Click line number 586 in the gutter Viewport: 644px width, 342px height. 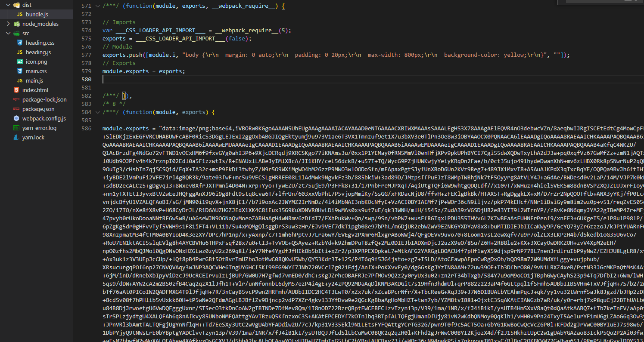tap(86, 129)
